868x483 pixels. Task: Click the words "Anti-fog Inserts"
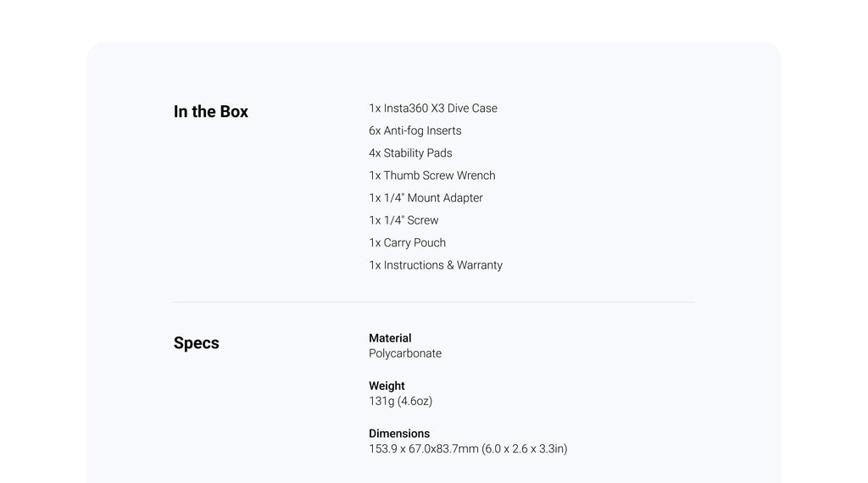click(422, 130)
